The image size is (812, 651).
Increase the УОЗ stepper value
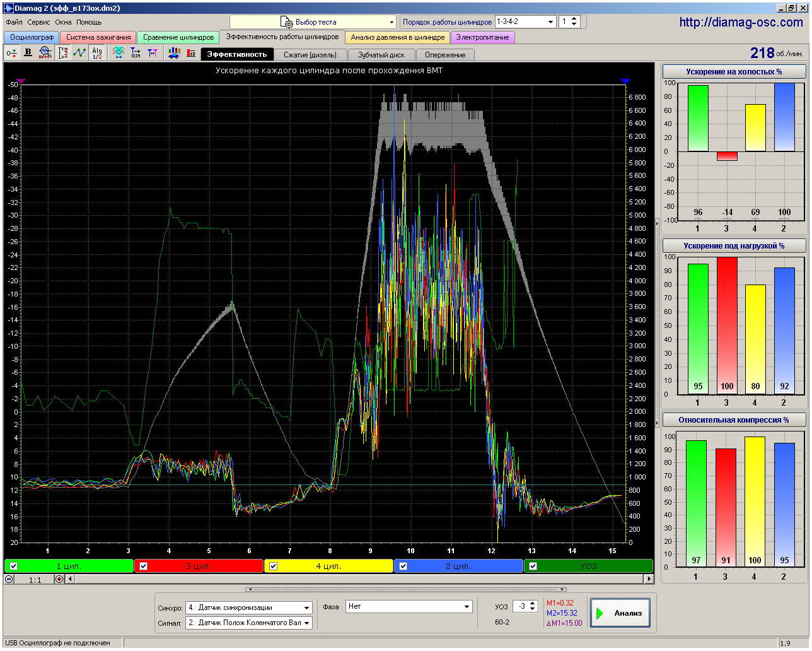click(533, 603)
